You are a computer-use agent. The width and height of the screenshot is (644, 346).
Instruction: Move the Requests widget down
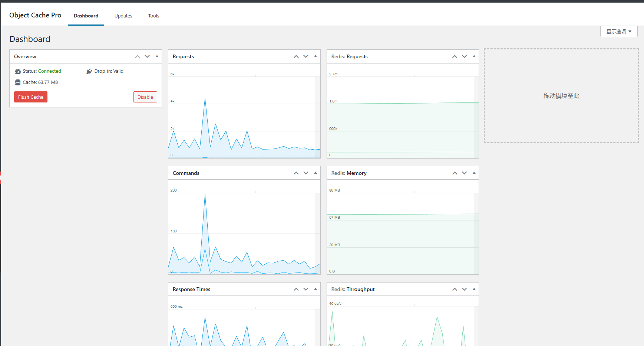click(306, 56)
